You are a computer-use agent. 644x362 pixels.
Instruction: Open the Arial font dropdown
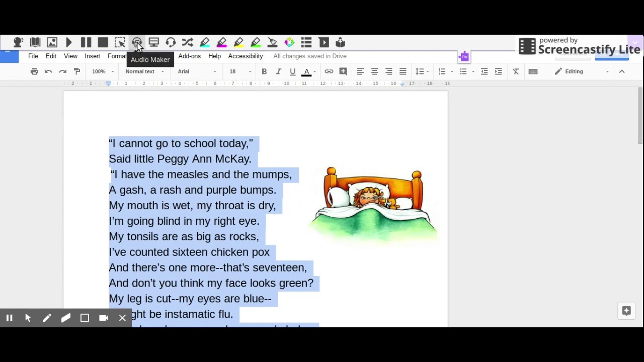(197, 71)
